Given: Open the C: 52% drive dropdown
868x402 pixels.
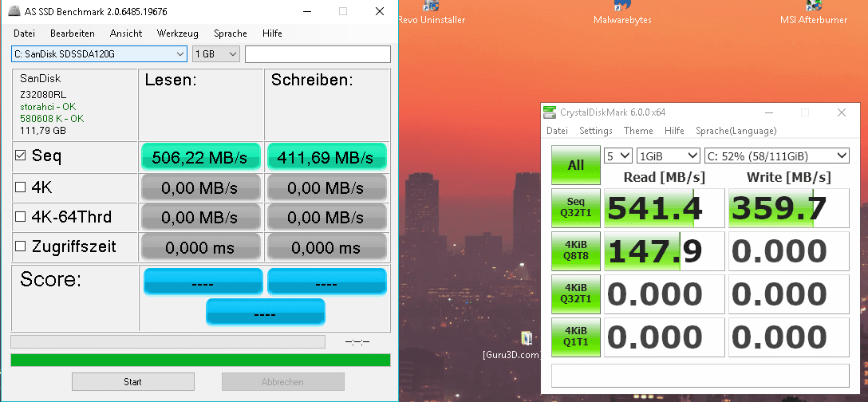Looking at the screenshot, I should [777, 156].
